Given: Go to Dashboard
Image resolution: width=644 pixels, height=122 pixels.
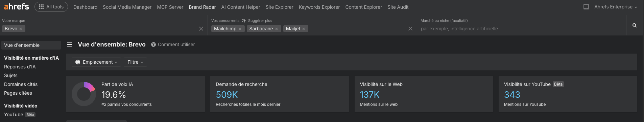Looking at the screenshot, I should point(85,7).
